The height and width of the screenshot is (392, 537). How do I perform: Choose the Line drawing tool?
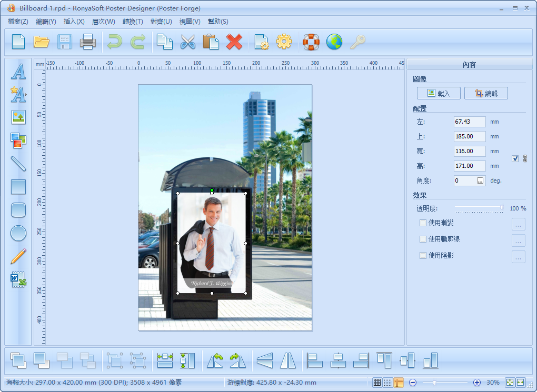18,163
